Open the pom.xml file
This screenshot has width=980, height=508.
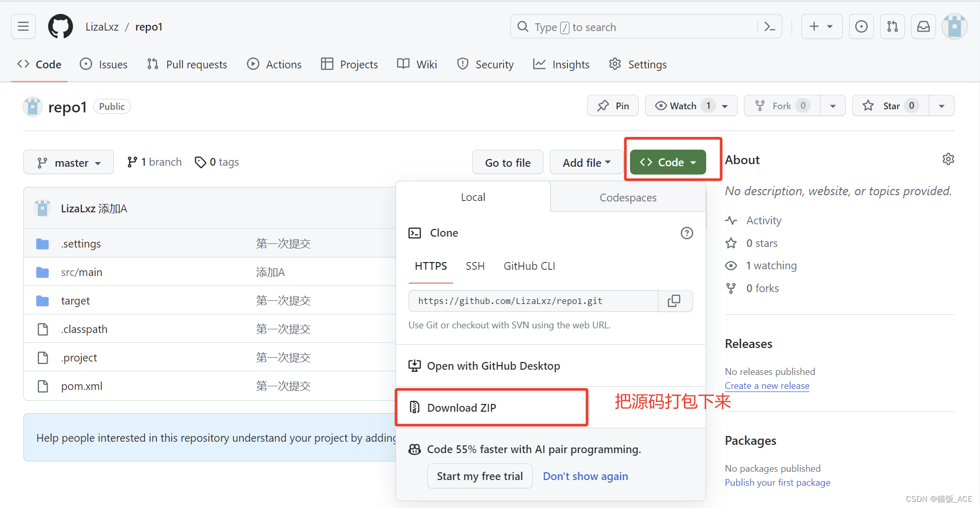click(x=82, y=386)
